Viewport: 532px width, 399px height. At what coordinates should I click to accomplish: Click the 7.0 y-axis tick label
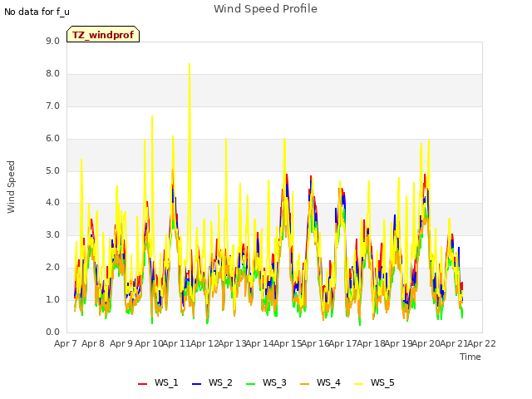(x=52, y=106)
